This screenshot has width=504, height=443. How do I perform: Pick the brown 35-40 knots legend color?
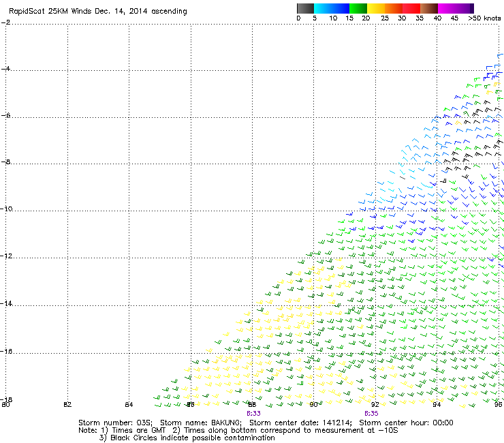coord(429,8)
